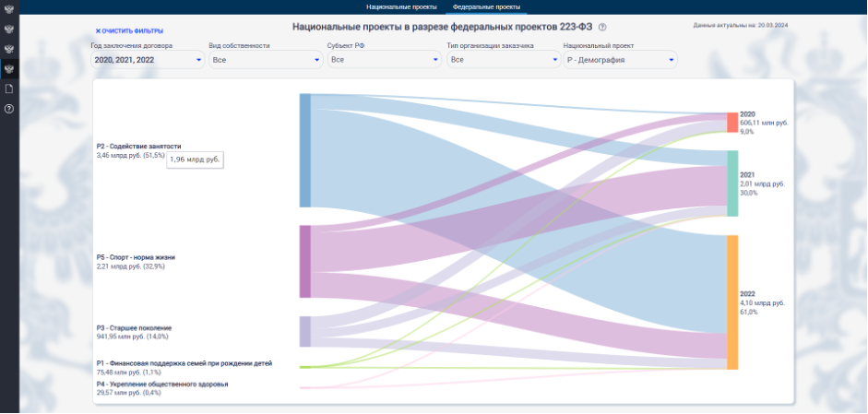Click the chart title Национальные проекты в разрезе

[444, 26]
